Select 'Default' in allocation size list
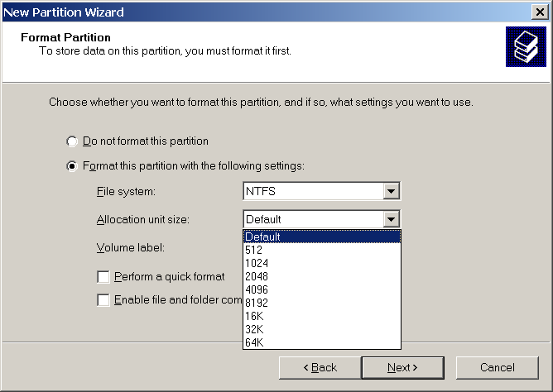This screenshot has width=553, height=392. point(321,237)
